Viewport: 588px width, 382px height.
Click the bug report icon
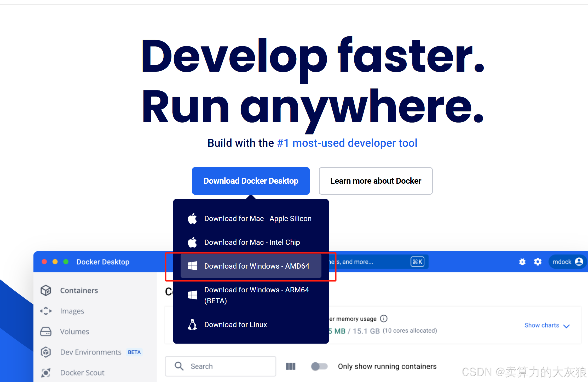[x=522, y=262]
